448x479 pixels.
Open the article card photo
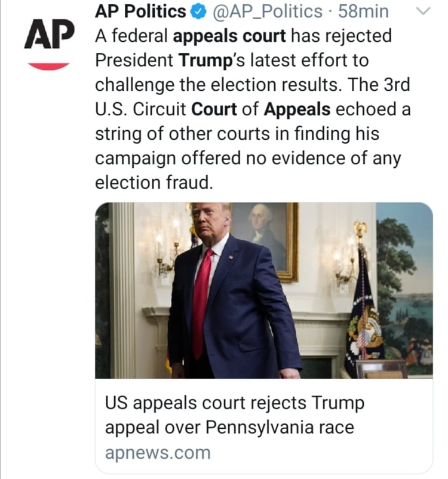[x=263, y=290]
